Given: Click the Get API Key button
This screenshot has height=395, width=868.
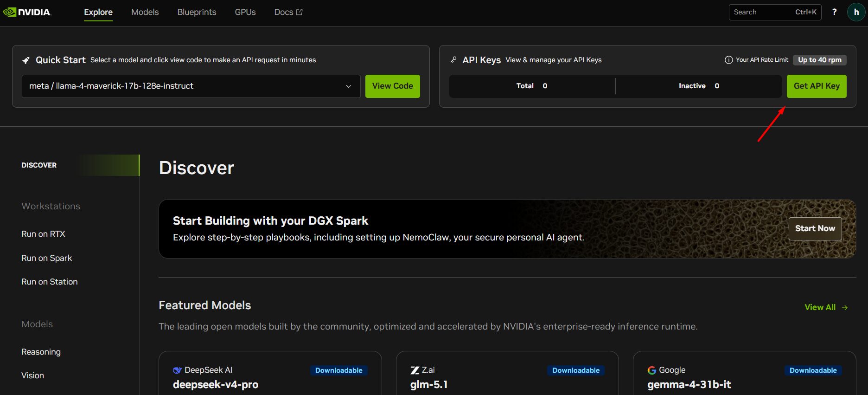Looking at the screenshot, I should click(x=817, y=86).
